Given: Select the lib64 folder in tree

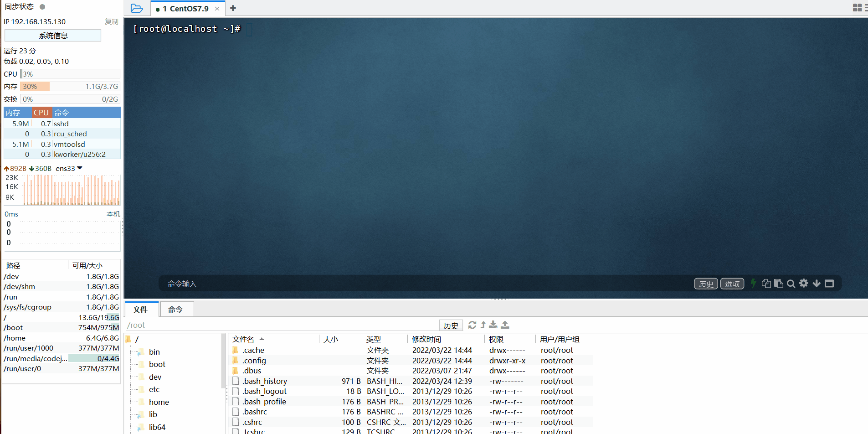Looking at the screenshot, I should (x=157, y=427).
